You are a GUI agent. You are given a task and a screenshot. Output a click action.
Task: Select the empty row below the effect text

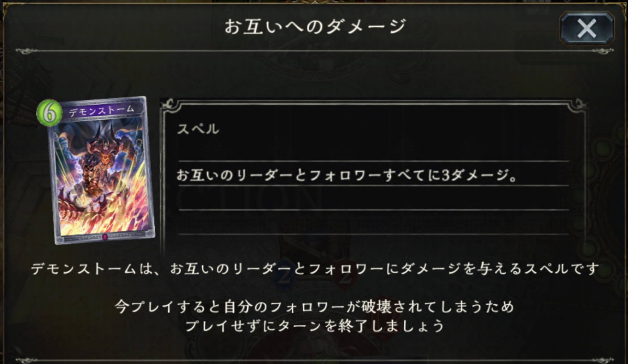pos(374,198)
